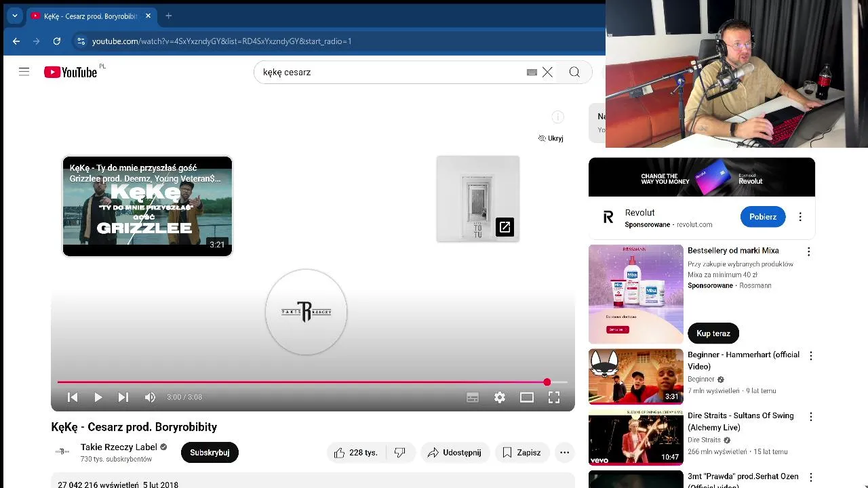Screen dimensions: 868x488
Task: Open the site information icon in address bar
Action: (81, 41)
